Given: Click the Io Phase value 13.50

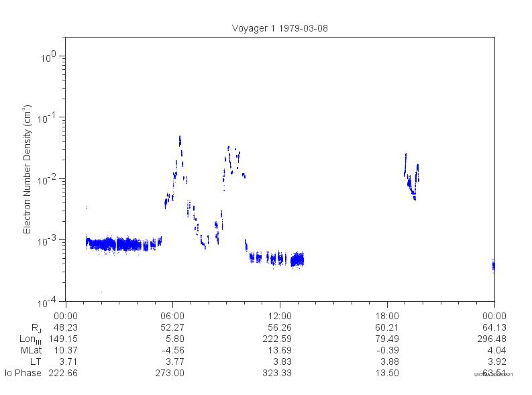Looking at the screenshot, I should (387, 373).
